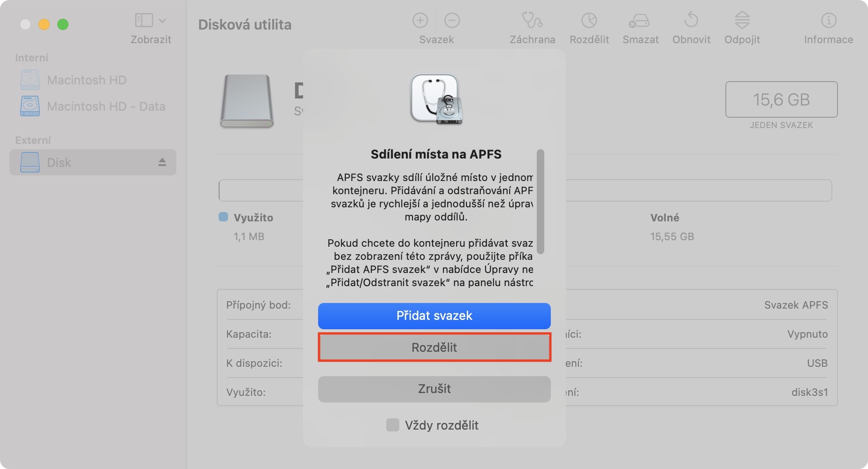Eject the external Disk in sidebar

point(162,162)
